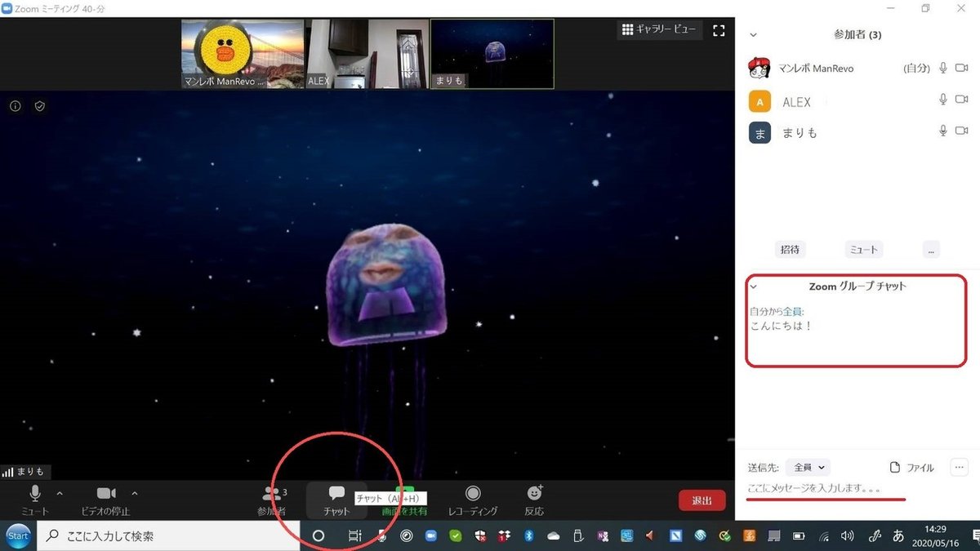Click the 招待 invite button
The height and width of the screenshot is (551, 980).
point(790,250)
